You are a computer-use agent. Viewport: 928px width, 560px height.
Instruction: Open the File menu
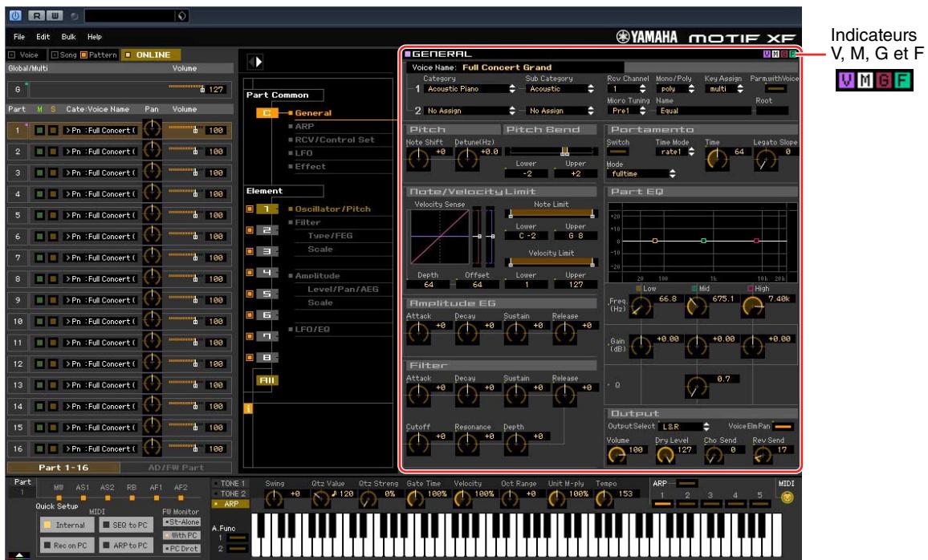(x=19, y=37)
